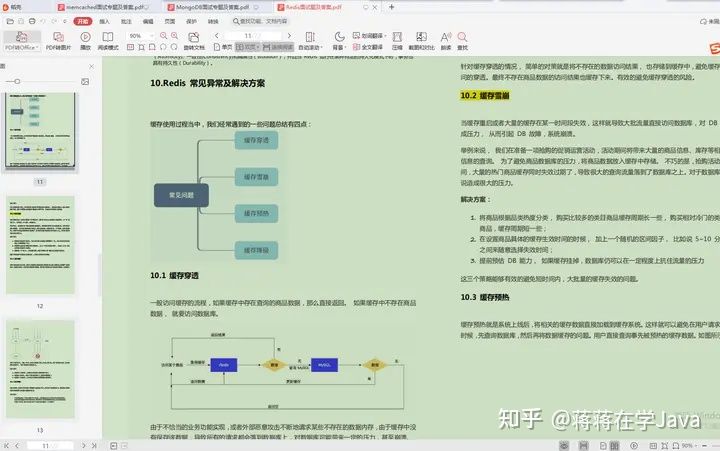Switch to the MongoDB PDF document tab
720x451 pixels.
coord(213,7)
